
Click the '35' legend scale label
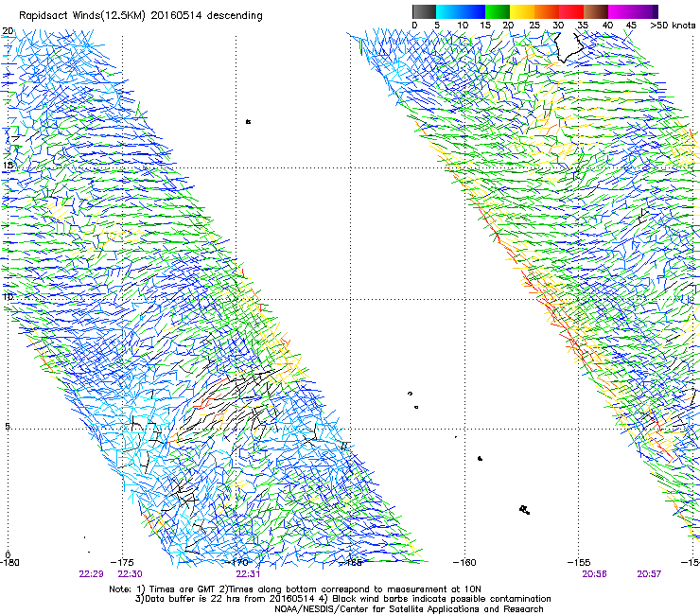583,25
